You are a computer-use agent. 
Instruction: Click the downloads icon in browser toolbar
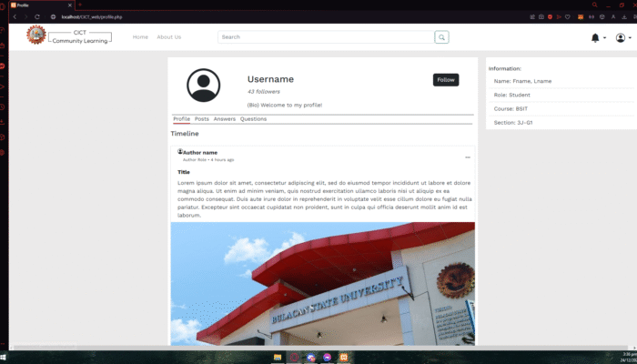coord(624,17)
